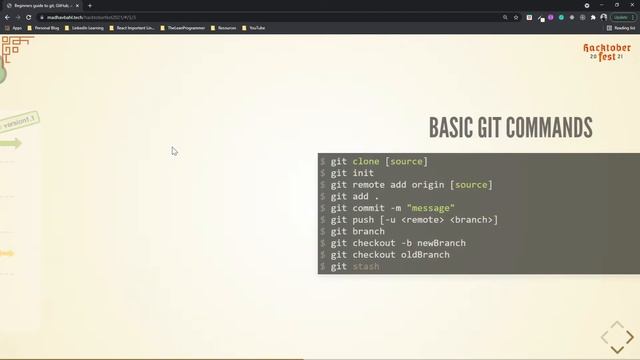This screenshot has height=360, width=640.
Task: Click the BASIC GIT COMMANDS heading
Action: coord(511,128)
